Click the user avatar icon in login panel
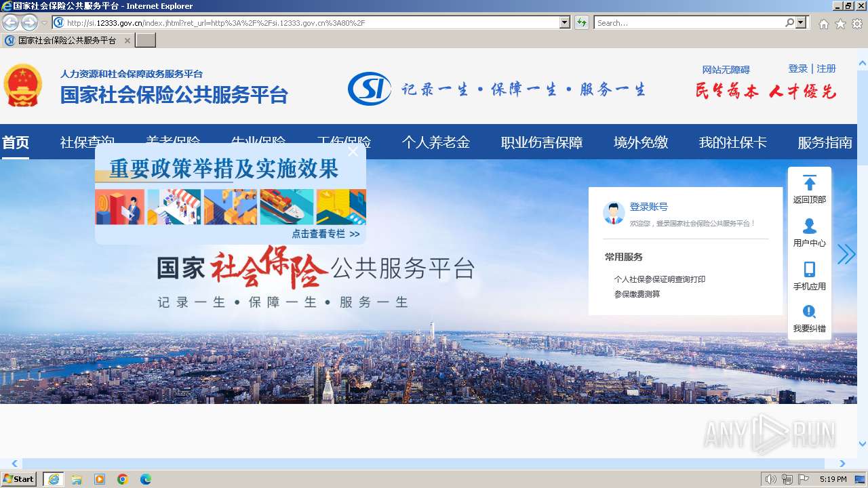This screenshot has height=488, width=868. pos(614,213)
